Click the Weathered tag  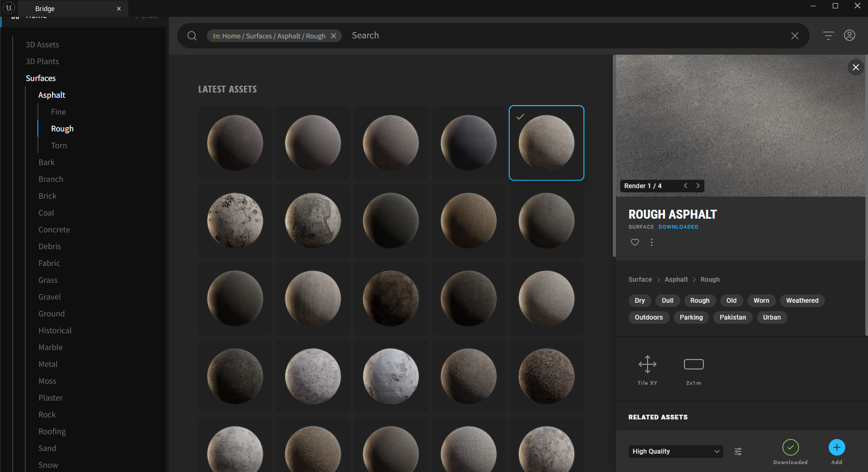802,301
